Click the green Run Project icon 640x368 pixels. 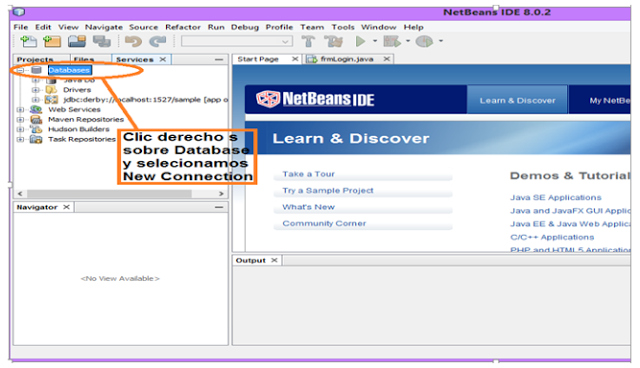(360, 41)
